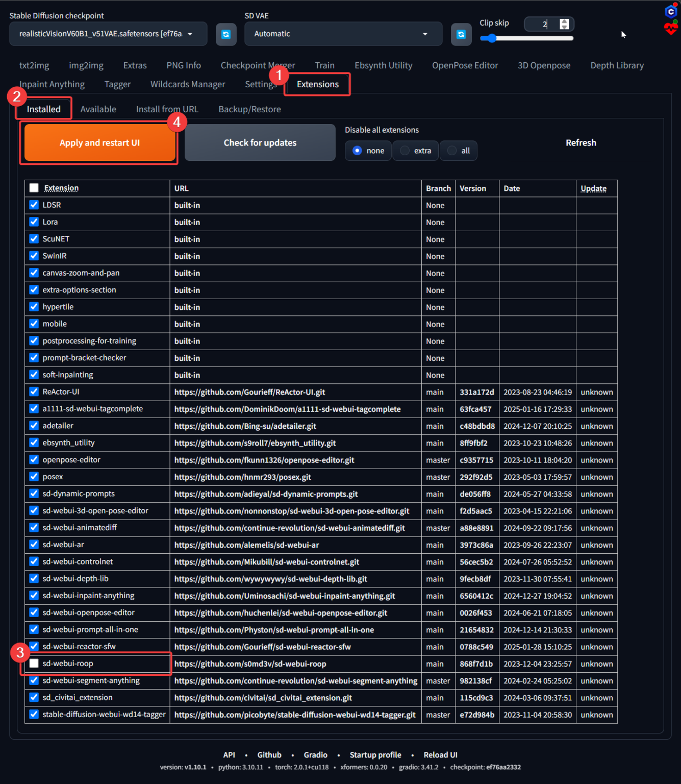Select the 'extra' disable extensions radio option
Screen dimensions: 681x784
[x=405, y=151]
